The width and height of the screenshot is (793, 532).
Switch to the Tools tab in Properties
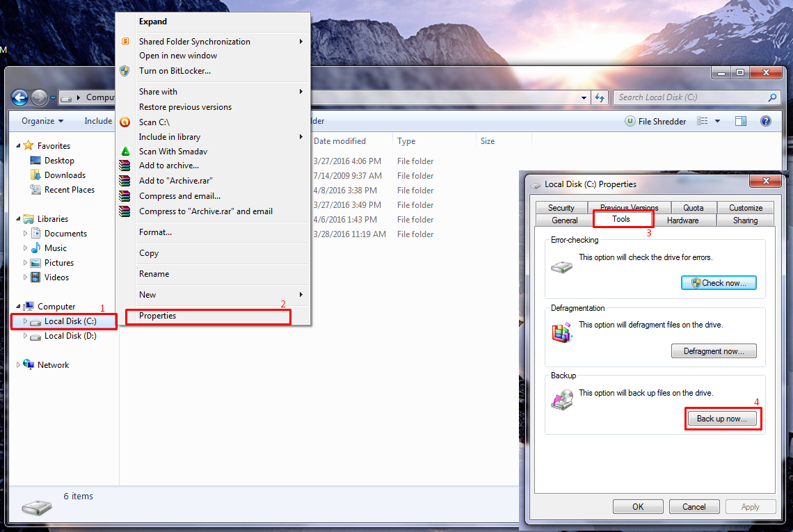pyautogui.click(x=621, y=219)
